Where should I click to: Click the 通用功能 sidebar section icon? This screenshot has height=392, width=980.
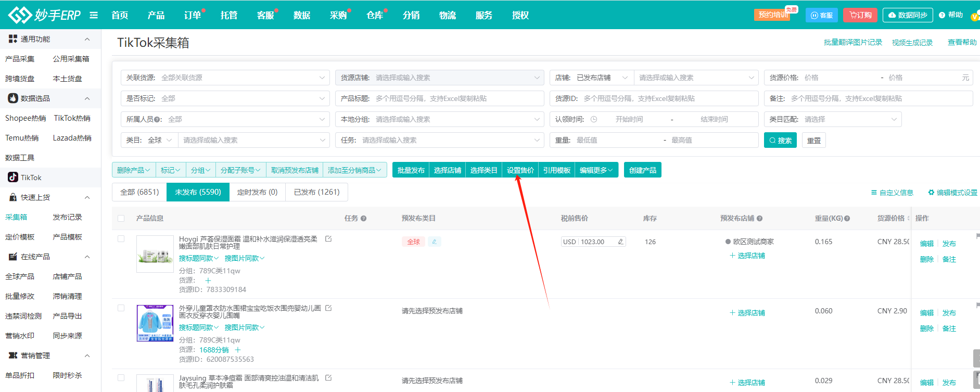click(13, 39)
